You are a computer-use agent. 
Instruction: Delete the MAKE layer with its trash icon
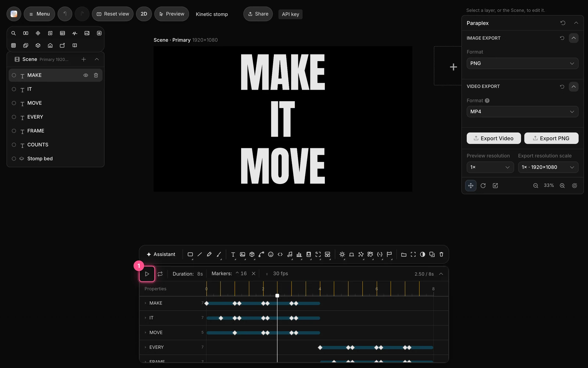(96, 75)
